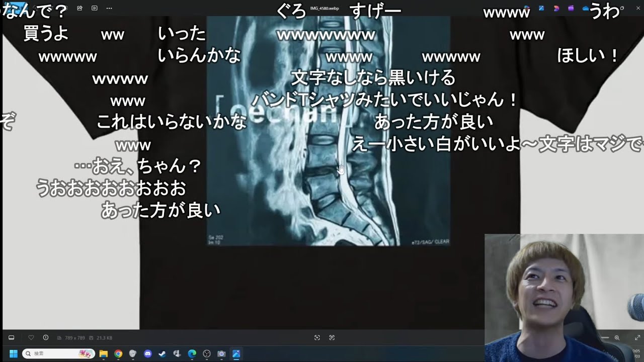Open the Designer icon in the title bar
Image resolution: width=644 pixels, height=362 pixels.
pyautogui.click(x=556, y=8)
